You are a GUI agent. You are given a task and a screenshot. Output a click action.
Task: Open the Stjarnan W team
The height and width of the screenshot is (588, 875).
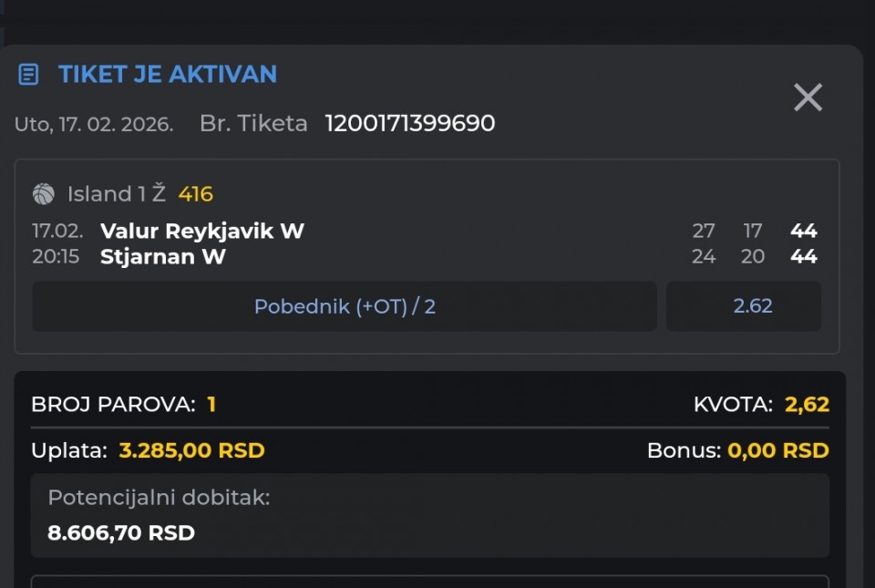pyautogui.click(x=163, y=257)
